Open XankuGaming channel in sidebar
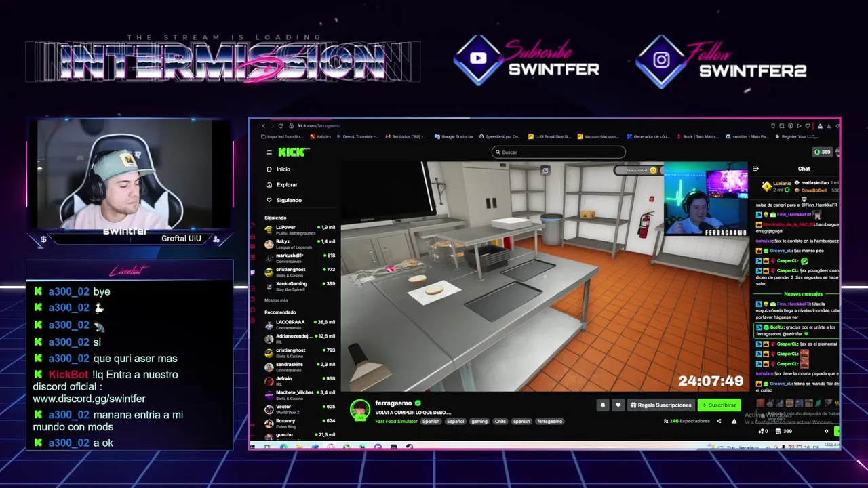The image size is (868, 488). tap(300, 285)
